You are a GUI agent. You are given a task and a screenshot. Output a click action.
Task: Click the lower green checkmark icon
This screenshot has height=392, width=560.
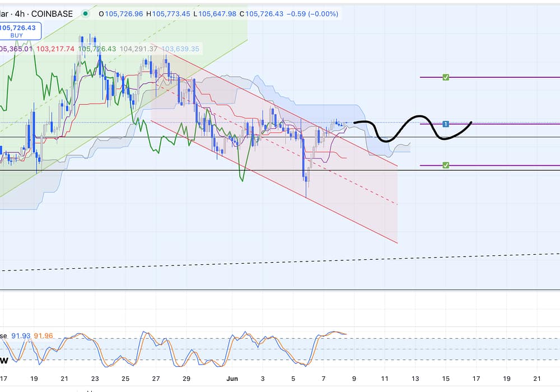click(446, 165)
